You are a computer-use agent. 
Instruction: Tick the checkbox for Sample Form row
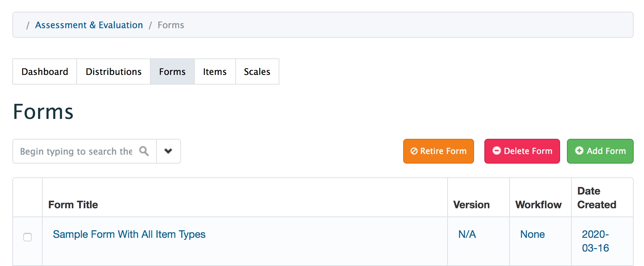pos(28,237)
